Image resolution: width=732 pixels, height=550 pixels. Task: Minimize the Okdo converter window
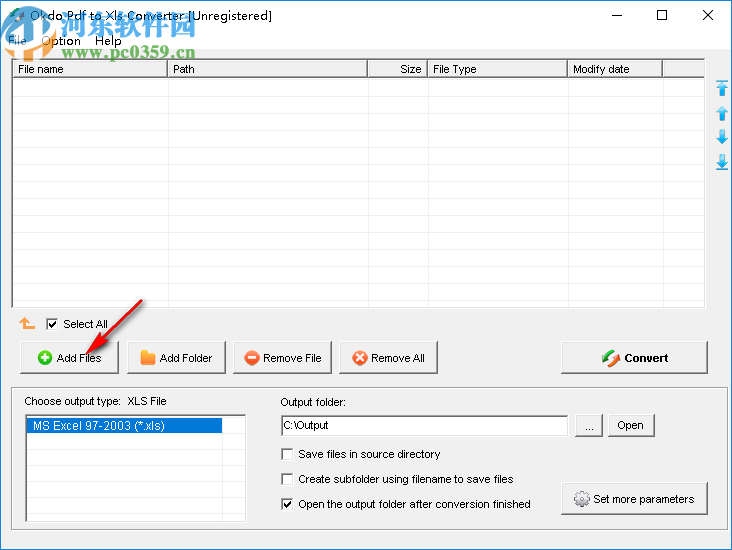[x=617, y=15]
